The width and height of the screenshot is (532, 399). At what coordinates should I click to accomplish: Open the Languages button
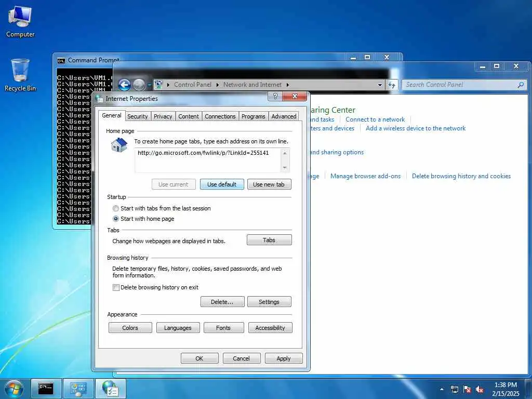pyautogui.click(x=178, y=328)
